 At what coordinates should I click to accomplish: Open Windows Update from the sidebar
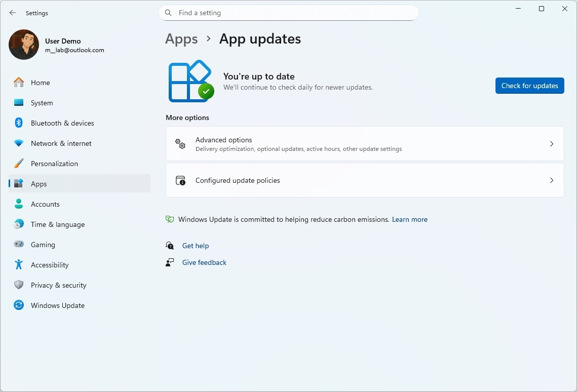click(x=58, y=305)
